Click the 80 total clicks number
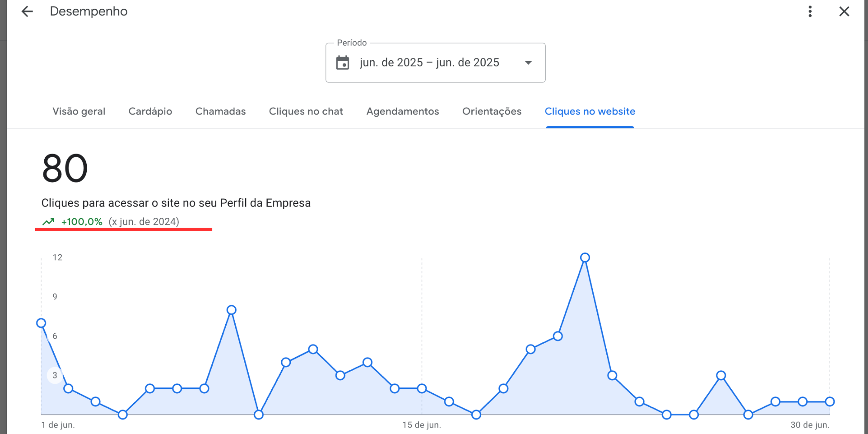Viewport: 868px width, 434px height. [65, 169]
